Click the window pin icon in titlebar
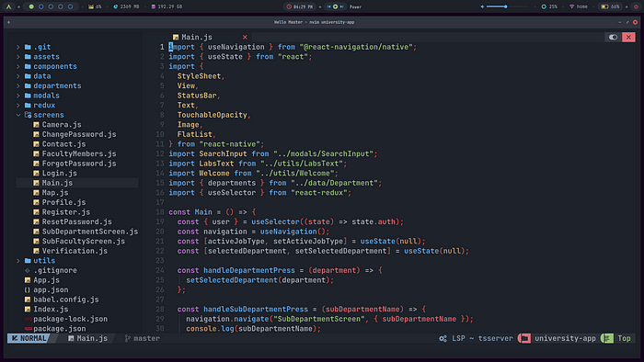Viewport: 644px width, 362px height. (8, 23)
